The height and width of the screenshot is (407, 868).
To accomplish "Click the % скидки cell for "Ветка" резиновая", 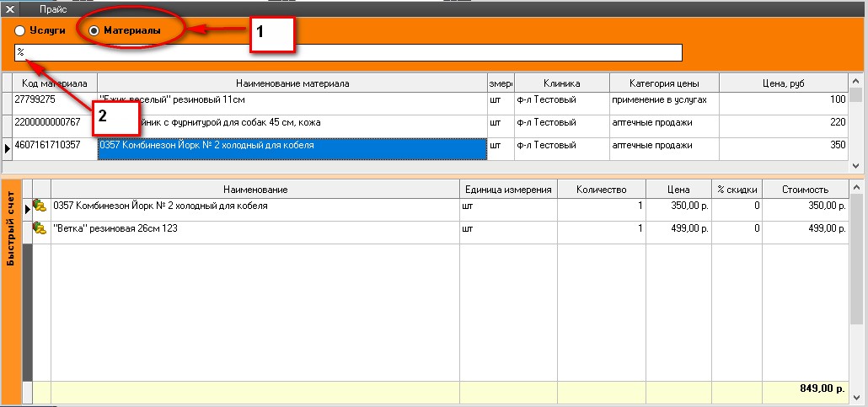I will (x=737, y=228).
